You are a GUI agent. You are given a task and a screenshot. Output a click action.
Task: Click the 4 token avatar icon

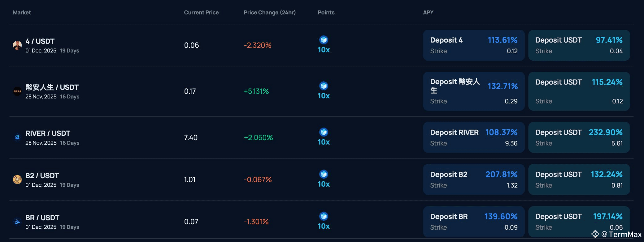17,45
